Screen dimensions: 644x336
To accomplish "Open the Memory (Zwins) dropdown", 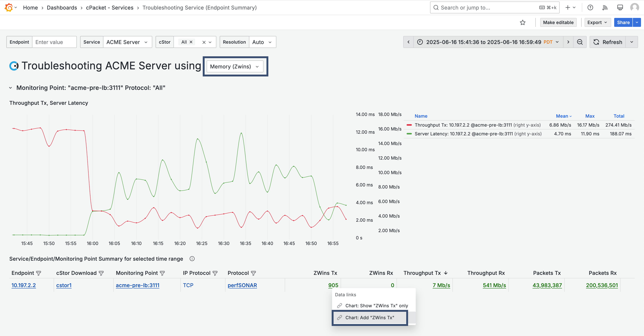I will 235,67.
